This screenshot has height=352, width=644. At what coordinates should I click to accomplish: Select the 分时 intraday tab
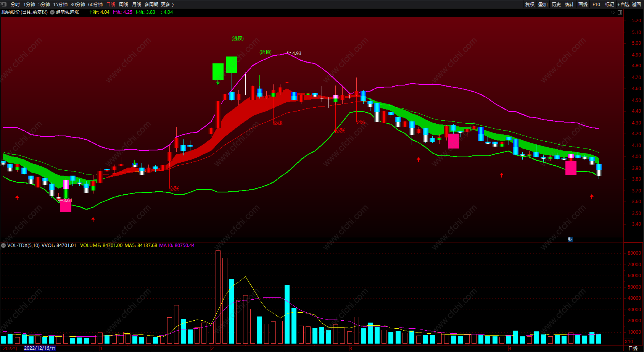click(15, 4)
